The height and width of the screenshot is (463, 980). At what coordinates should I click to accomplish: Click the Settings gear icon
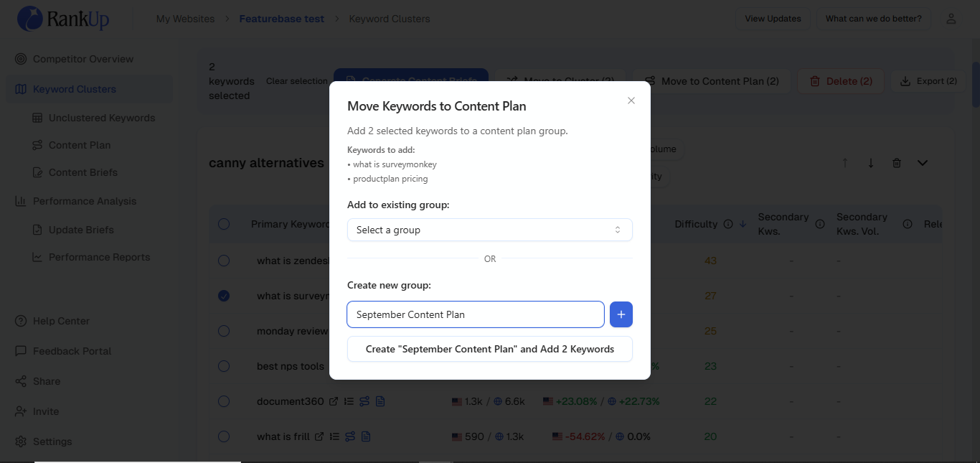(x=21, y=441)
